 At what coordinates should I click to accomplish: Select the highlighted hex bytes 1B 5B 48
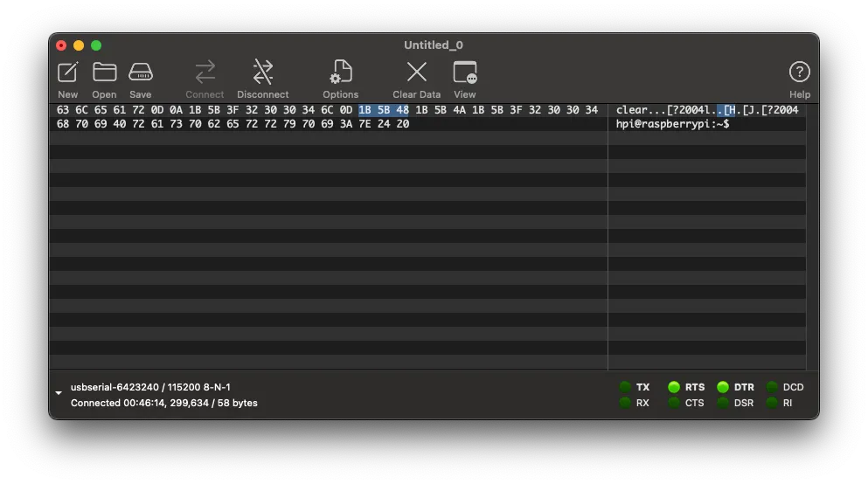[x=384, y=110]
